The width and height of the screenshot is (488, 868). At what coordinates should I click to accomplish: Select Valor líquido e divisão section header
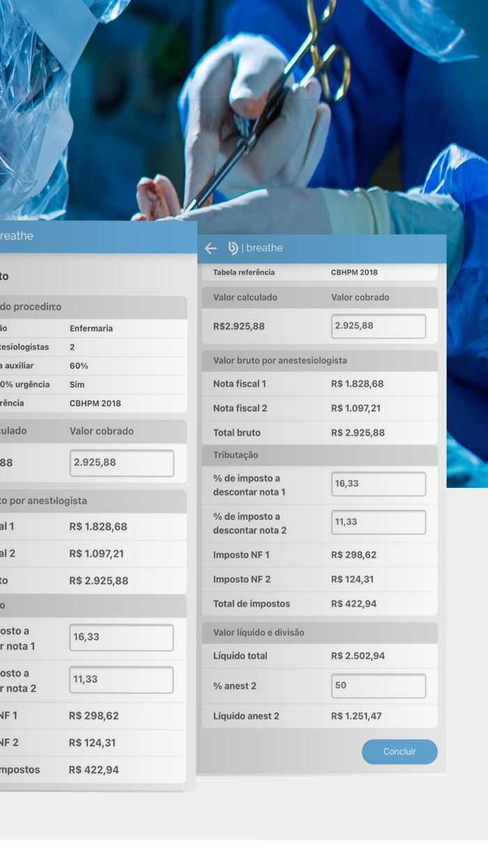click(x=319, y=633)
